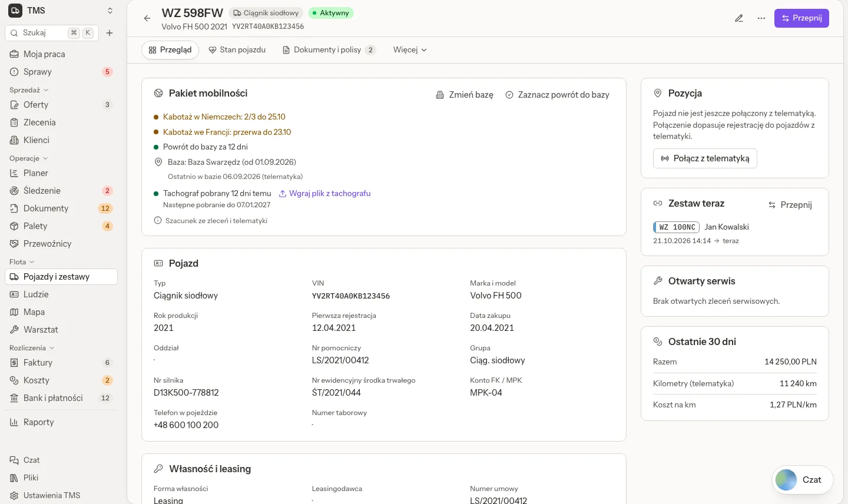The image size is (848, 504).
Task: Open Śledzenie in the sidebar
Action: click(61, 191)
